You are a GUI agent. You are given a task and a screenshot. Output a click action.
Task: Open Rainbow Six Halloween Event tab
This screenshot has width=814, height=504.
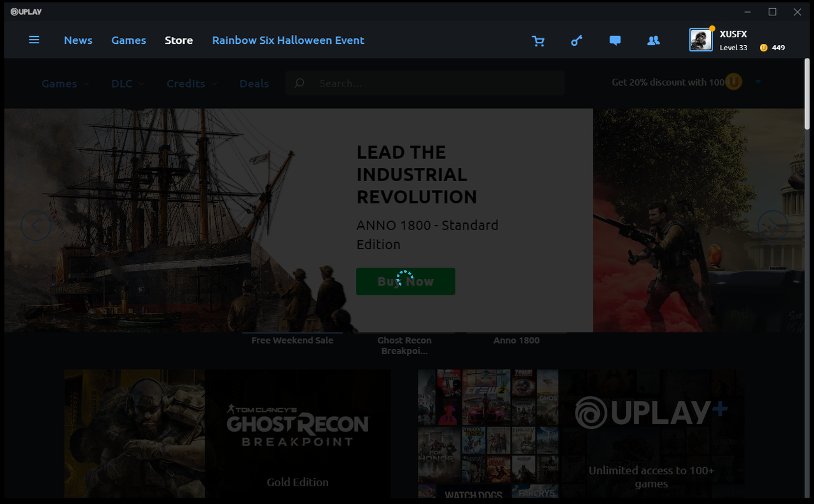(x=288, y=40)
